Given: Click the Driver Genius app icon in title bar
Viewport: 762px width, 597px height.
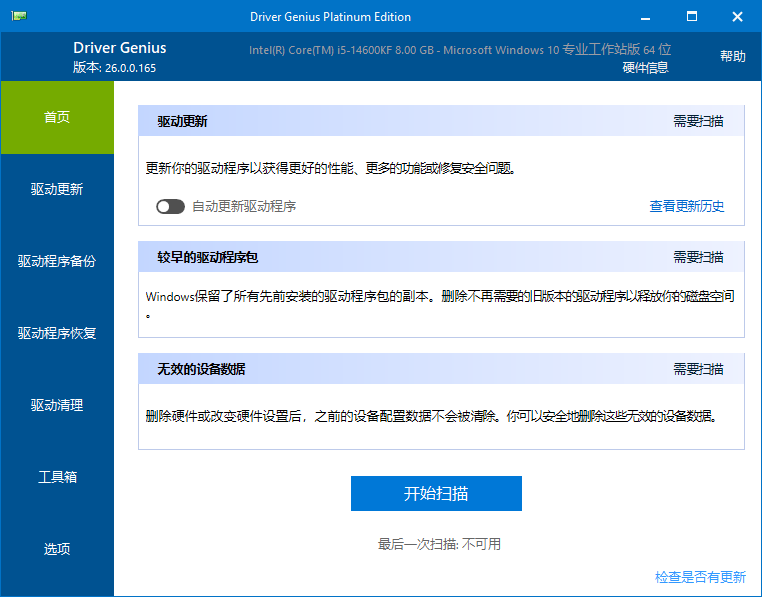Looking at the screenshot, I should coord(19,16).
